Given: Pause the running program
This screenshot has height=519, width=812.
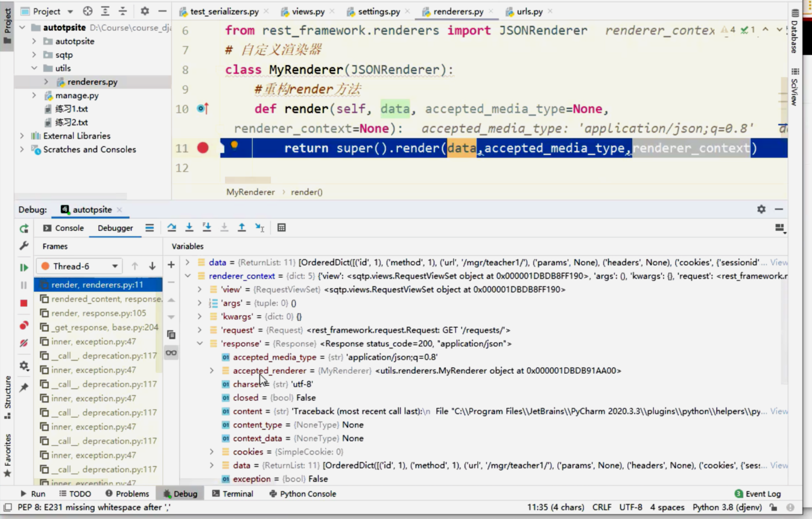Looking at the screenshot, I should 24,285.
